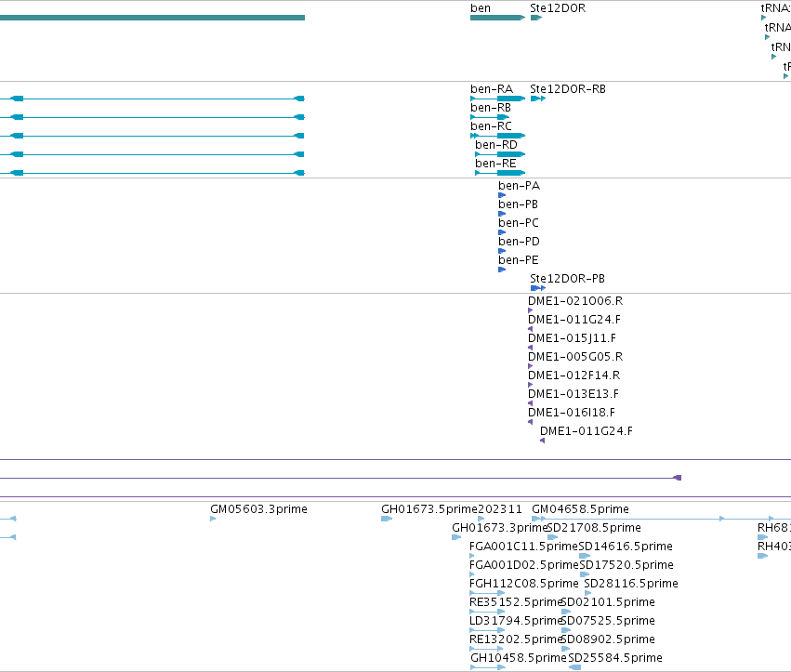Screen dimensions: 791x672
Task: Click the long teal gene bar at top
Action: (152, 18)
